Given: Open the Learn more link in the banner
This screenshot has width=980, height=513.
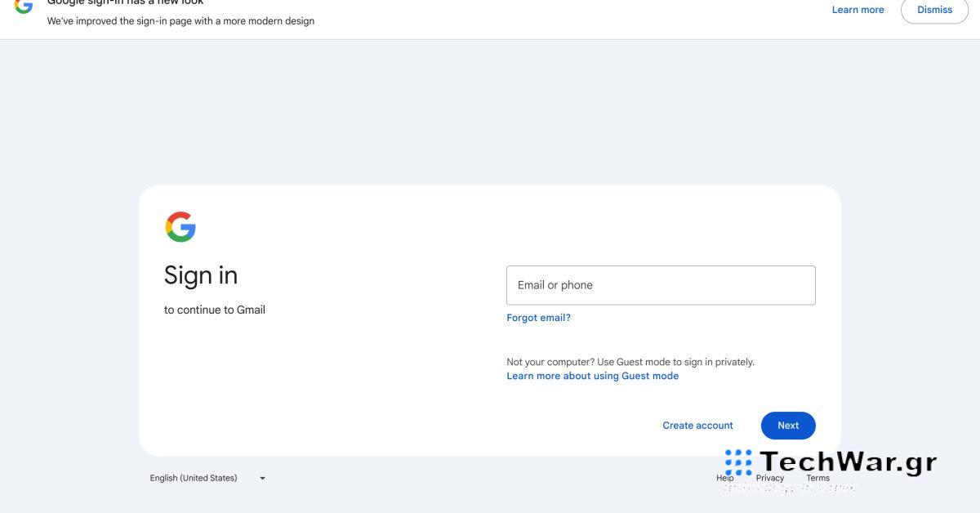Looking at the screenshot, I should click(857, 10).
